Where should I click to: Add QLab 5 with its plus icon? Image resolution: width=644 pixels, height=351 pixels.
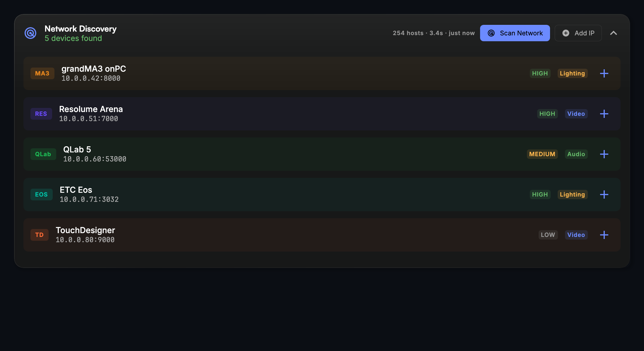tap(604, 154)
